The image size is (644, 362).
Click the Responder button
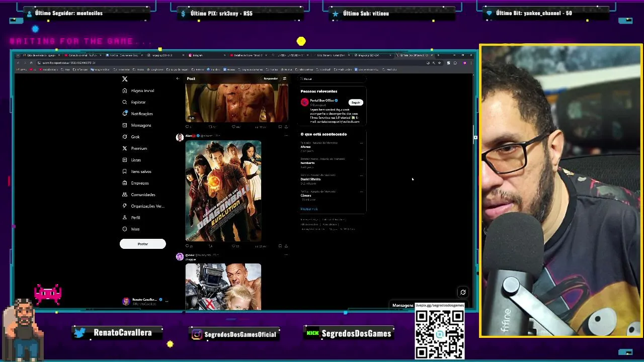271,78
